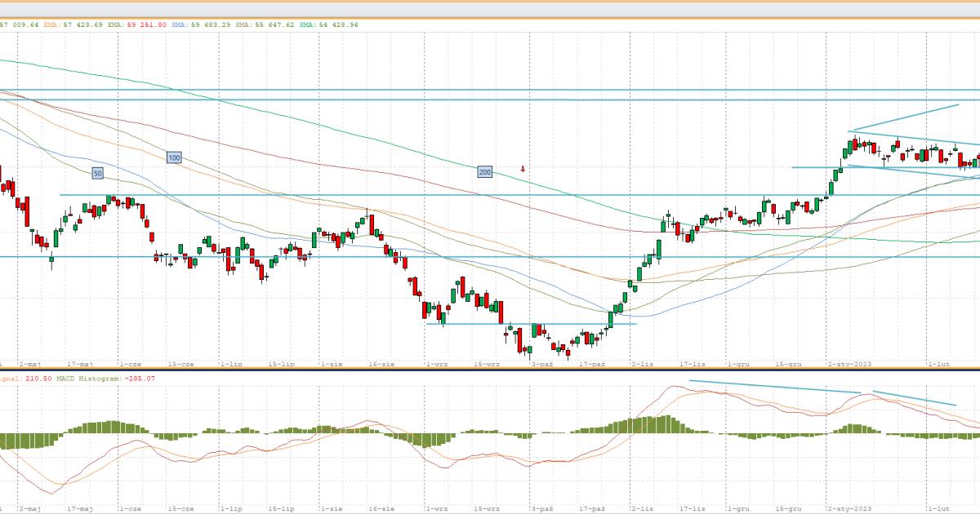Click the 2-sty-2023 date on price chart axis
This screenshot has width=980, height=514.
[849, 366]
